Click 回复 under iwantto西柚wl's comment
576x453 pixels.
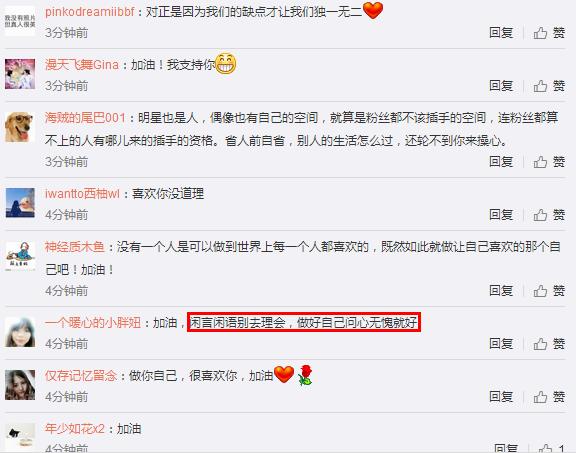click(501, 215)
